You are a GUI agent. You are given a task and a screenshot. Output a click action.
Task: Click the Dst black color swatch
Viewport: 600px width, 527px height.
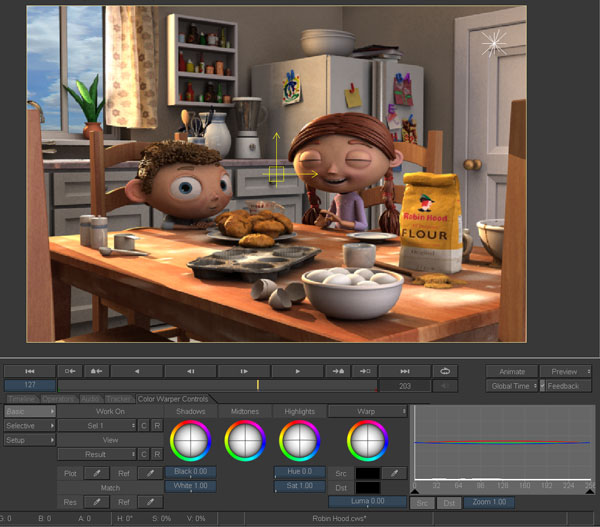click(x=368, y=488)
